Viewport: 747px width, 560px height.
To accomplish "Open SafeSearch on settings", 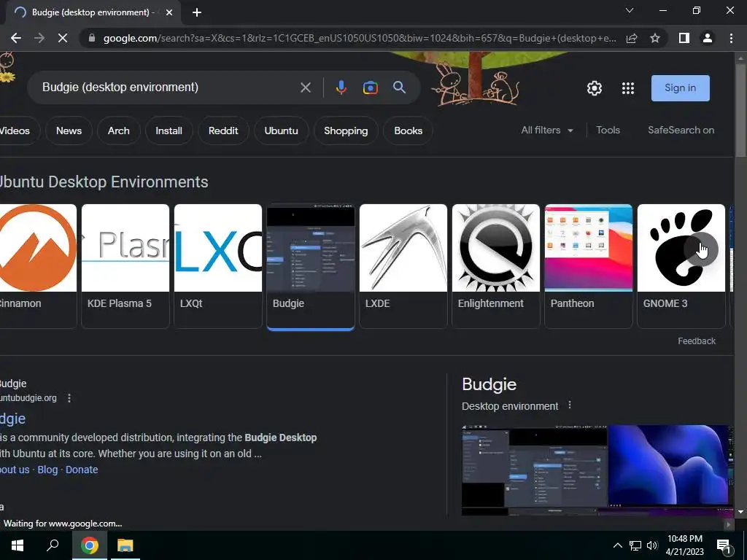I will (x=681, y=130).
